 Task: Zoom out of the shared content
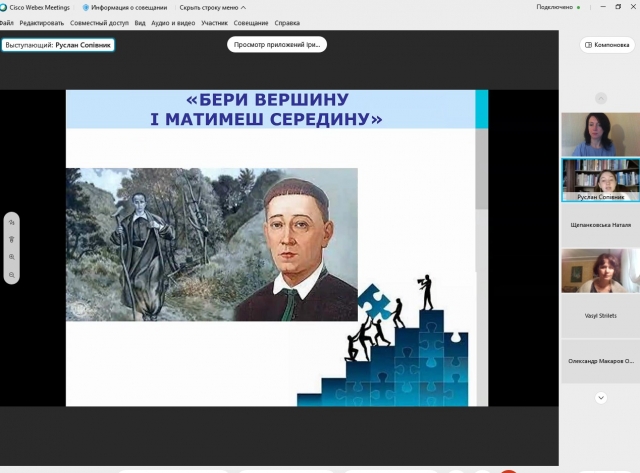point(11,275)
